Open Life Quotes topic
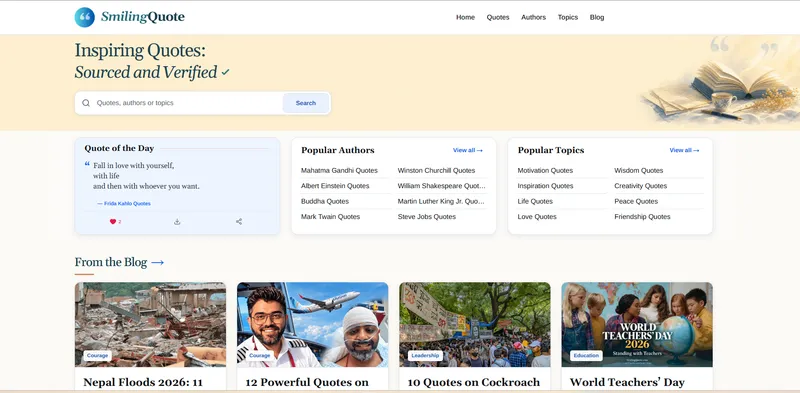Screen dimensions: 800x393 pyautogui.click(x=535, y=201)
